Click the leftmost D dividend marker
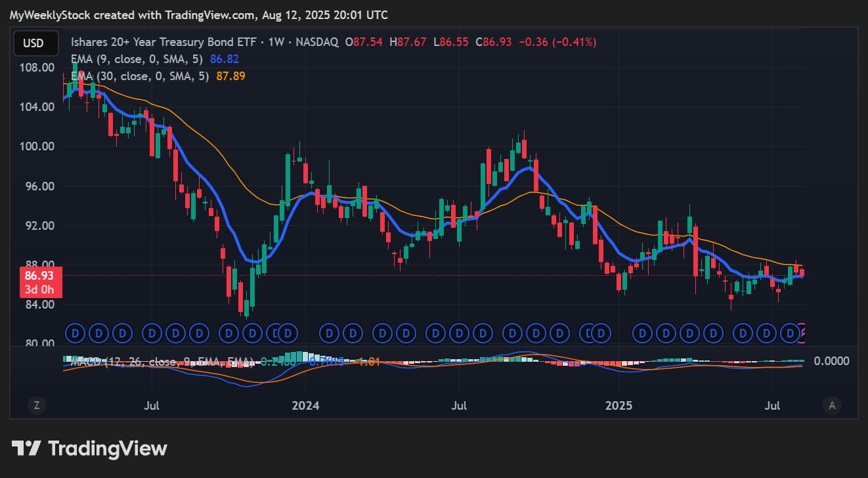 [75, 334]
